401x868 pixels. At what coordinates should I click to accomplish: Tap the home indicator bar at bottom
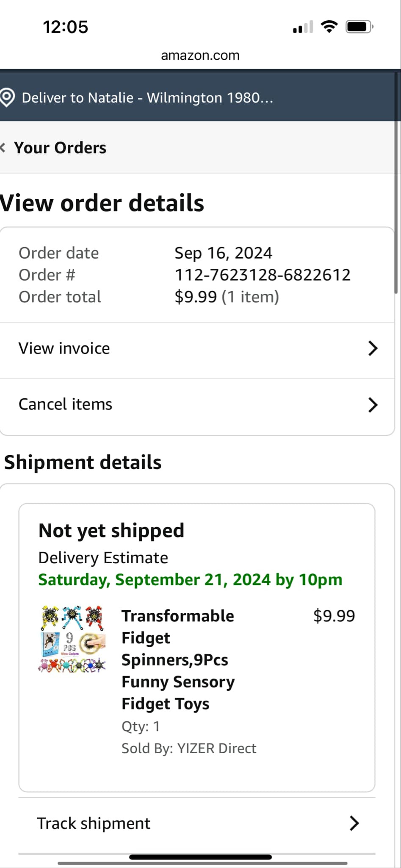click(x=200, y=857)
